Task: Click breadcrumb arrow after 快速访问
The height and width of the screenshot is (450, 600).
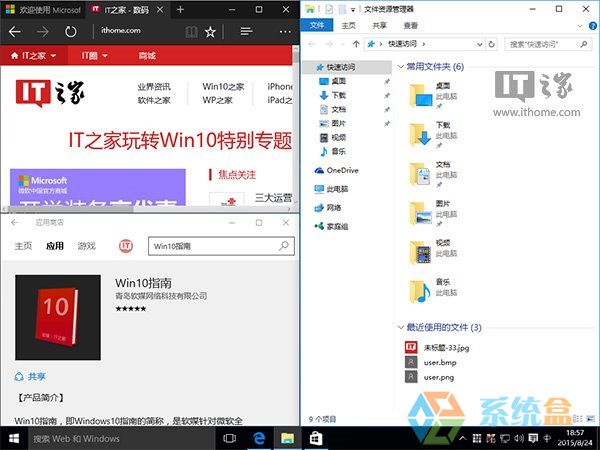Action: [x=424, y=44]
